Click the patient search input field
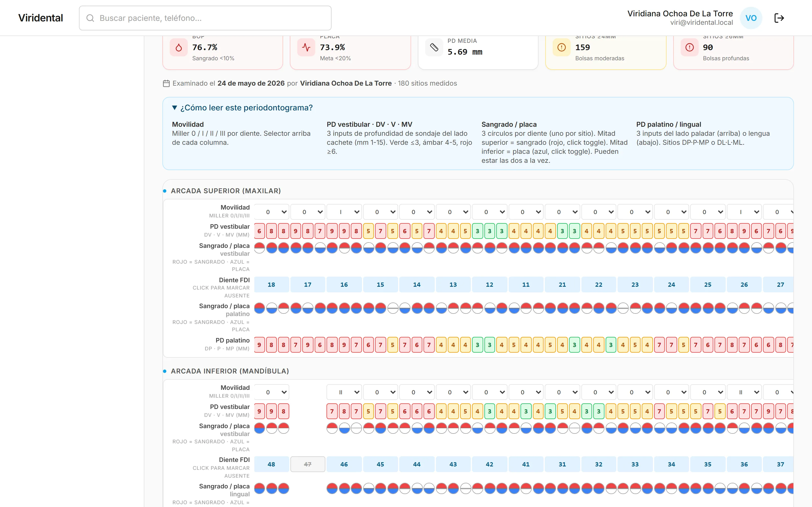This screenshot has width=812, height=507. (x=205, y=18)
